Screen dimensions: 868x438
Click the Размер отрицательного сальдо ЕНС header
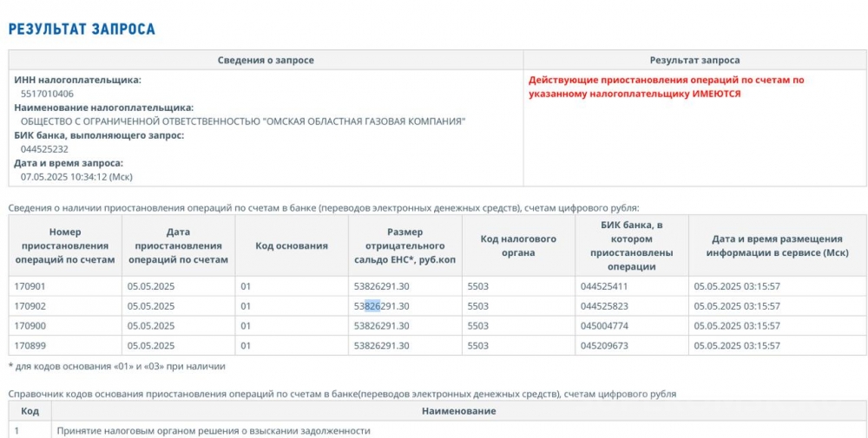tap(405, 246)
